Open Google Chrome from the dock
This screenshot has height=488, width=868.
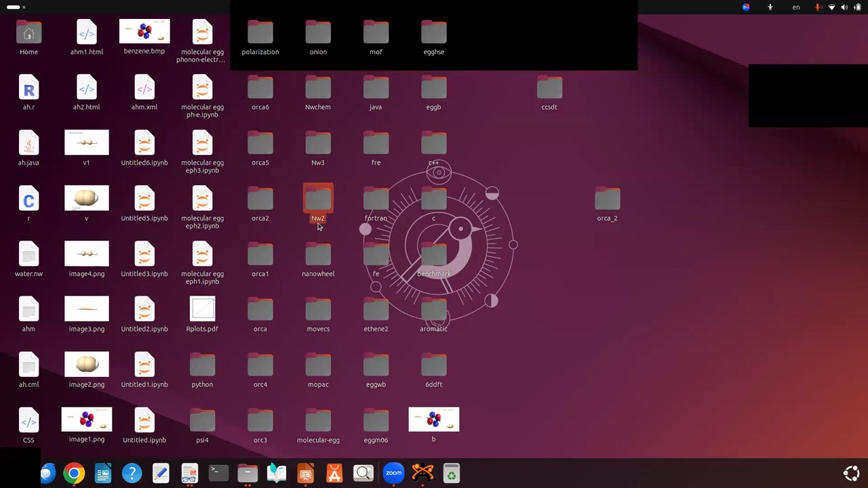point(74,473)
